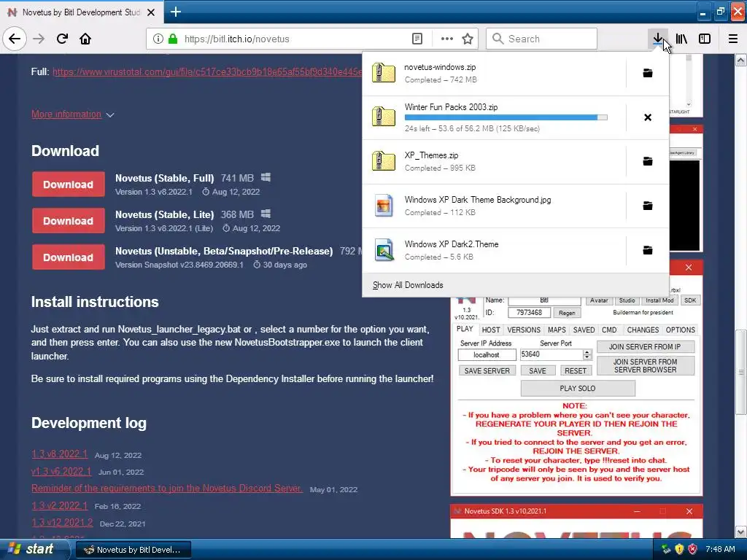Show site information icon in address bar
Viewport: 747px width, 560px height.
[158, 39]
